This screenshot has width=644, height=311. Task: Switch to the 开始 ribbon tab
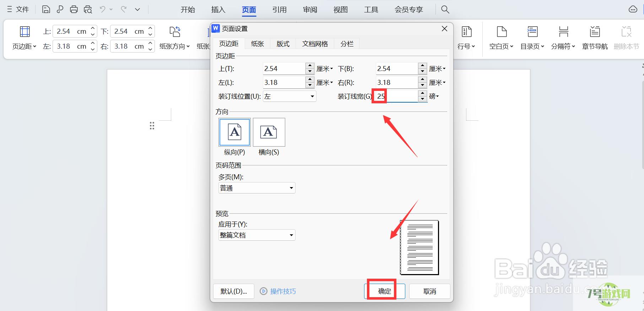coord(188,10)
